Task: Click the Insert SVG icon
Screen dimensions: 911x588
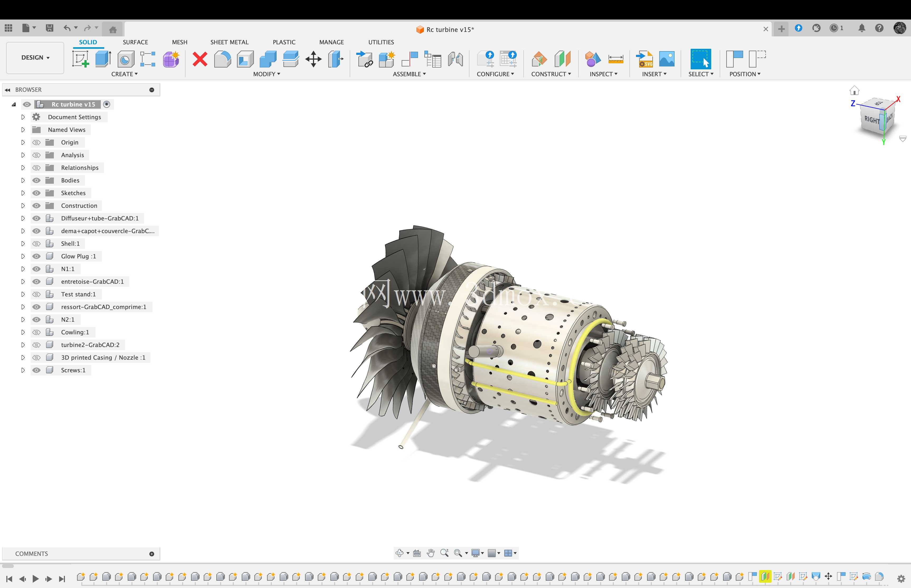Action: [x=644, y=59]
